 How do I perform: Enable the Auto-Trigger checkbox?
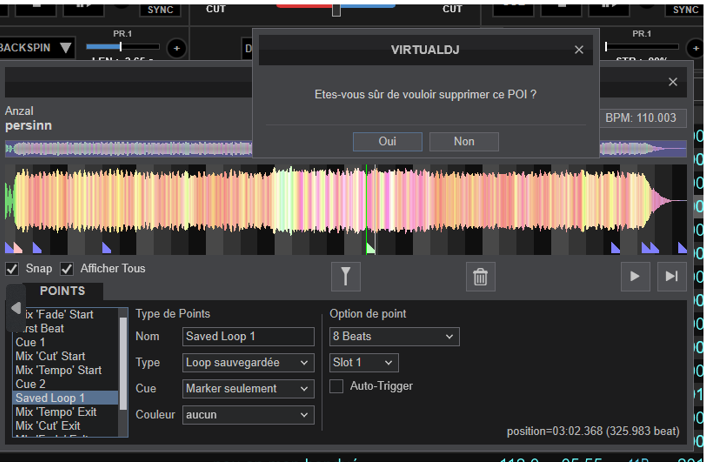tap(336, 386)
